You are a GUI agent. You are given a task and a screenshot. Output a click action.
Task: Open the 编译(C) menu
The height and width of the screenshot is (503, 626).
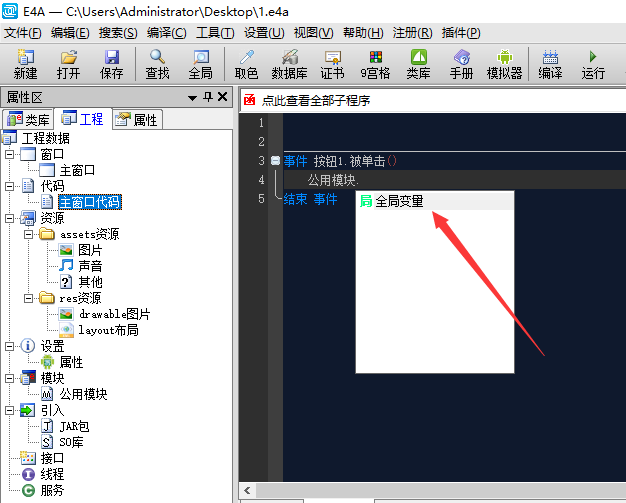(166, 33)
